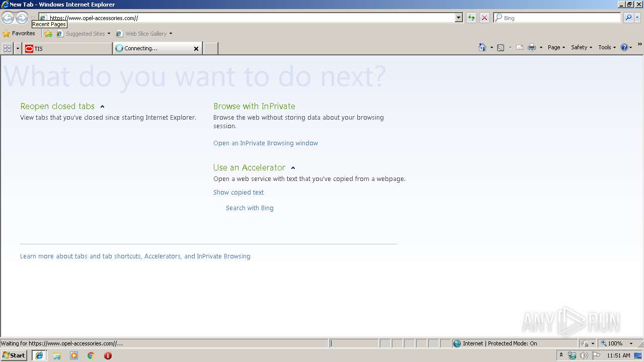Click the Bing search magnifier button

(x=628, y=18)
